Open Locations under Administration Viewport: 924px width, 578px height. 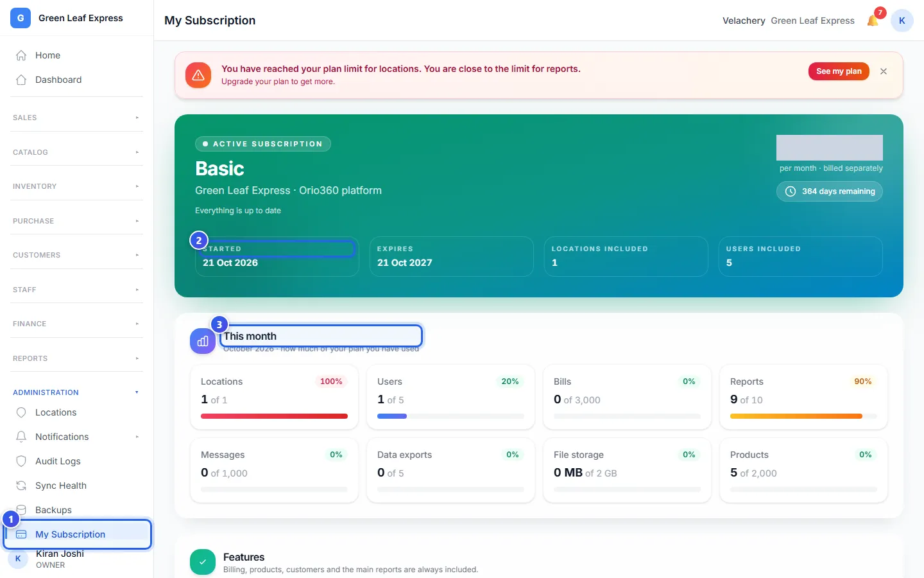tap(76, 412)
